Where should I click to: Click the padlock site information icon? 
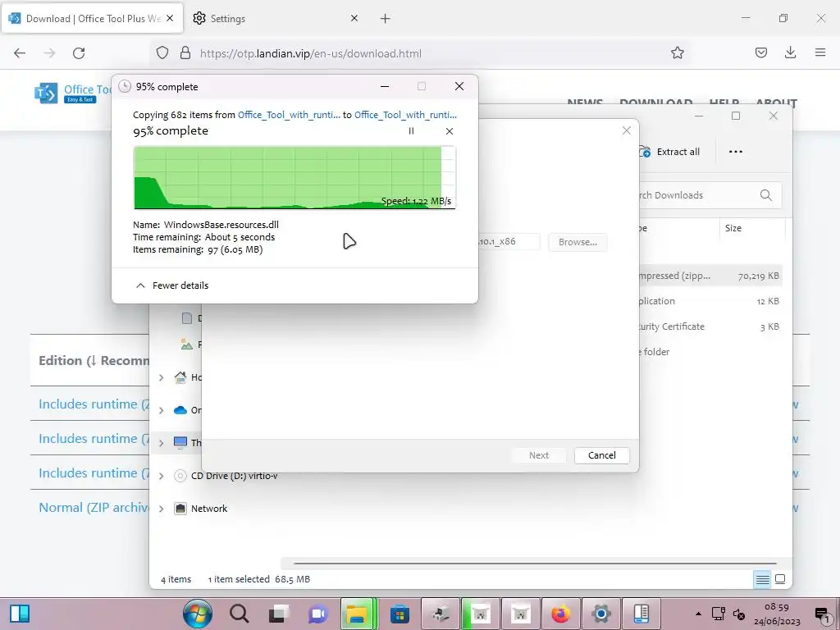[x=185, y=53]
